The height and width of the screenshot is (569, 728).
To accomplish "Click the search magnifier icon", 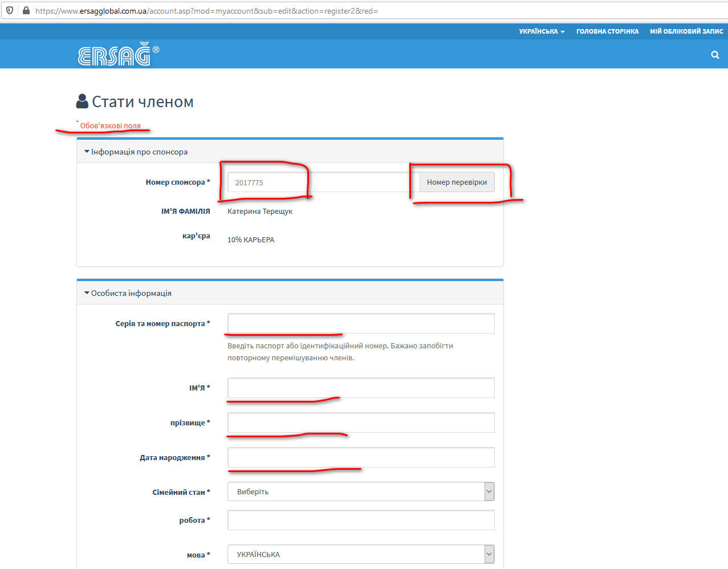I will pos(715,55).
